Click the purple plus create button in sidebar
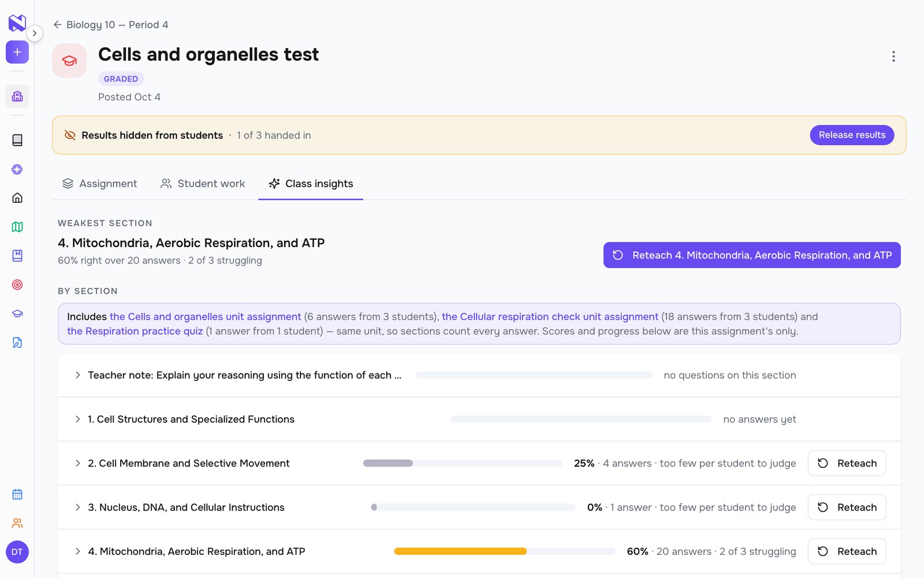Viewport: 924px width, 578px height. tap(17, 52)
